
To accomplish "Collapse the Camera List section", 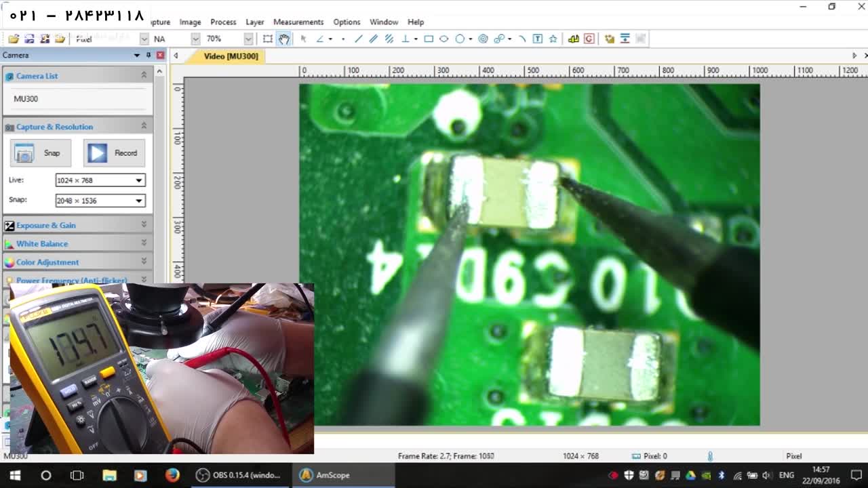I will click(144, 75).
